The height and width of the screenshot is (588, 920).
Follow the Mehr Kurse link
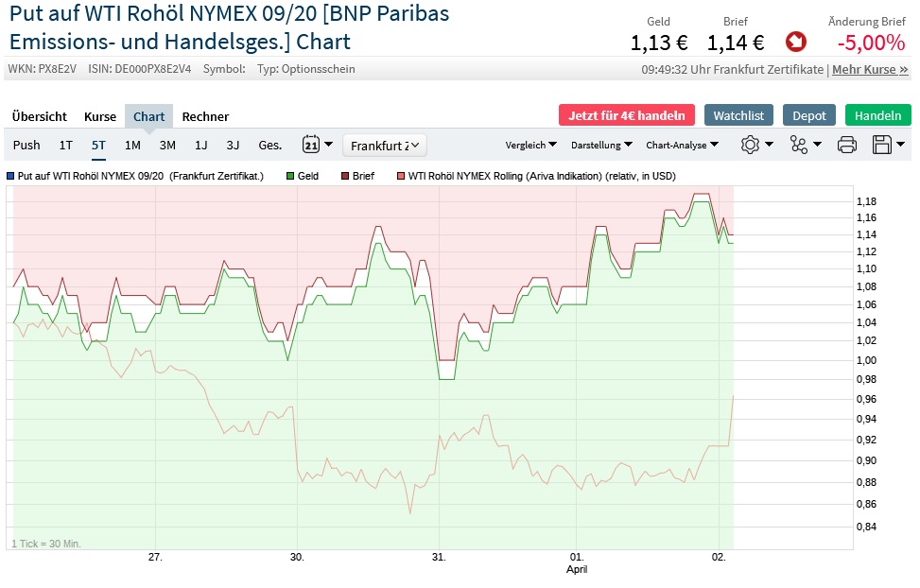(870, 69)
